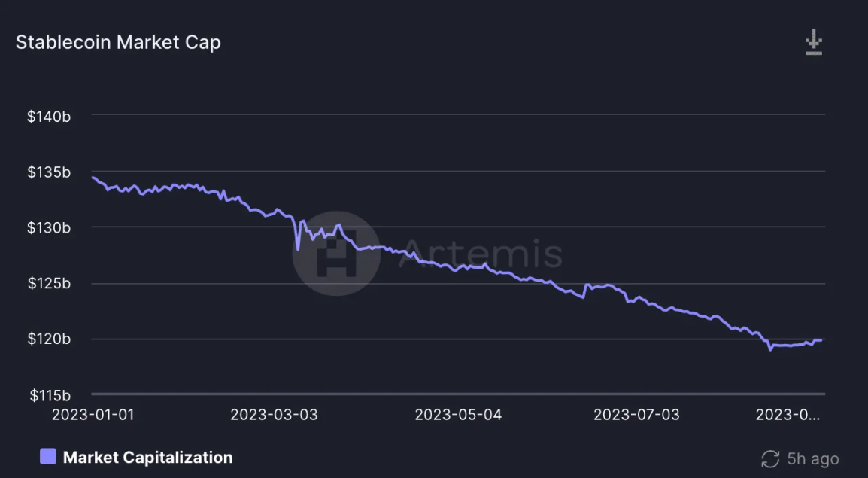Image resolution: width=868 pixels, height=478 pixels.
Task: Click the Artemis watermark text
Action: [481, 254]
